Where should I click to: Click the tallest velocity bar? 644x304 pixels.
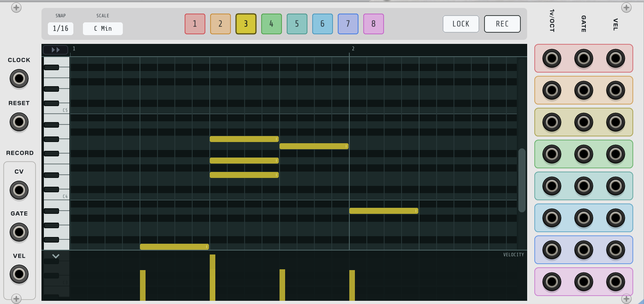pyautogui.click(x=213, y=278)
